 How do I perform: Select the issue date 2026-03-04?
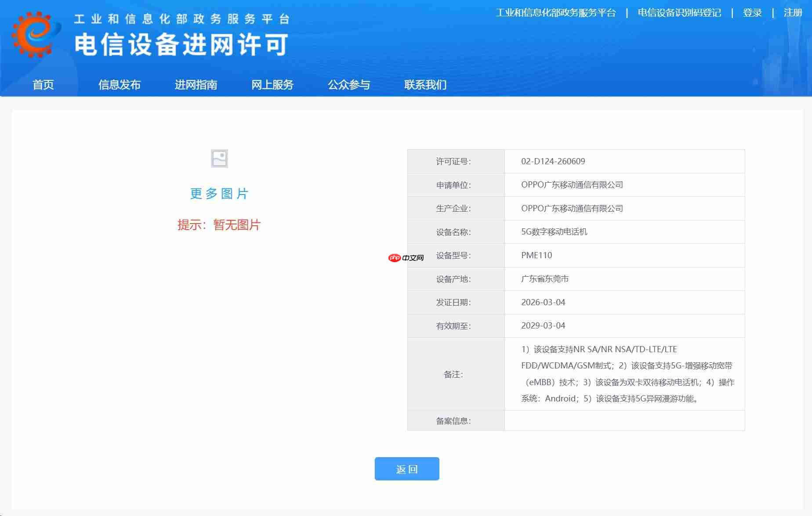tap(543, 303)
